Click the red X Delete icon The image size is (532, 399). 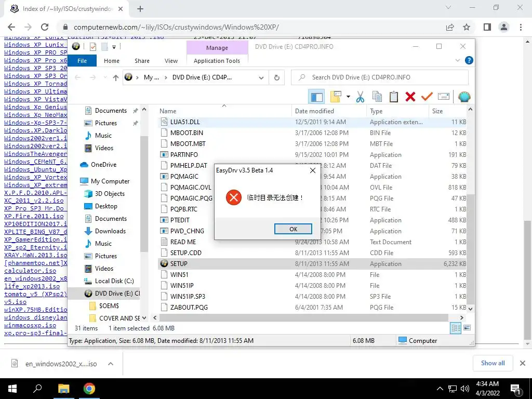(x=410, y=97)
